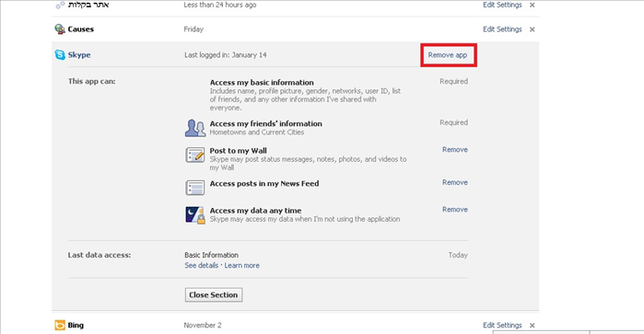644x334 pixels.
Task: Click the Access posts in my News Feed heading
Action: point(264,184)
